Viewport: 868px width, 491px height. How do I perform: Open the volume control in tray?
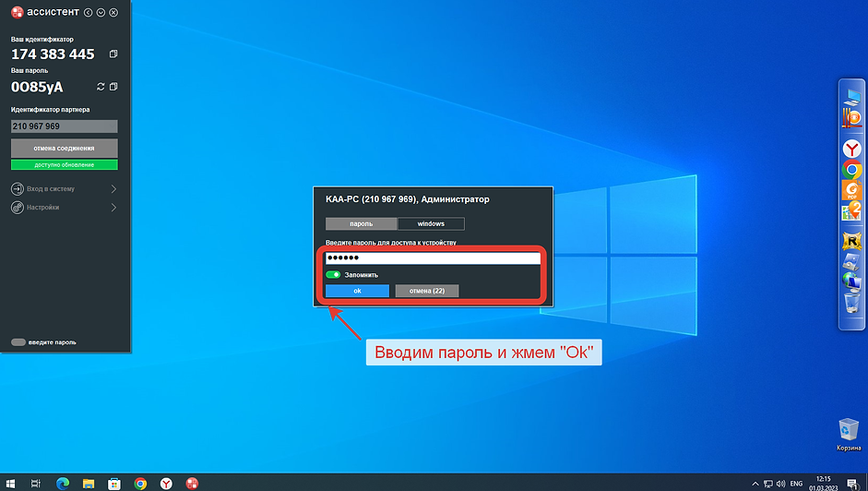(781, 484)
